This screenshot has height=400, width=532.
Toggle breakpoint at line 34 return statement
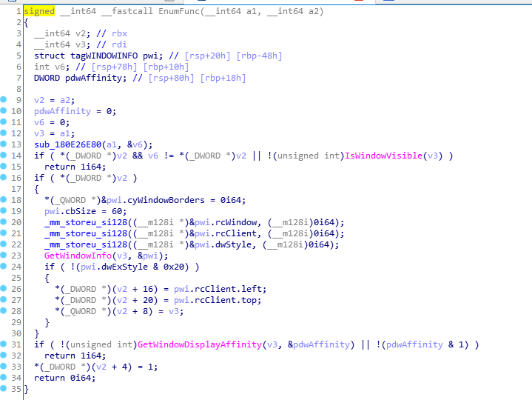pyautogui.click(x=4, y=377)
